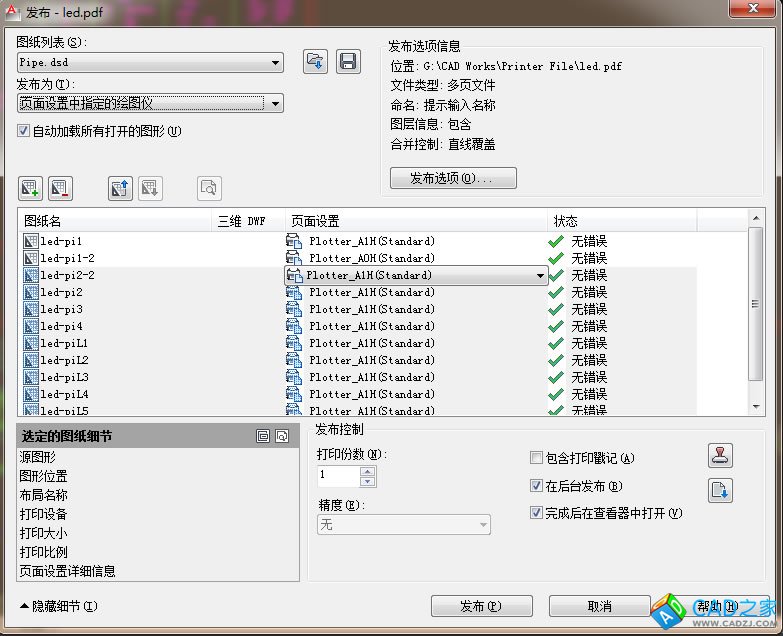Screen dimensions: 783x636
Task: Click the move sheet up icon
Action: (x=120, y=188)
